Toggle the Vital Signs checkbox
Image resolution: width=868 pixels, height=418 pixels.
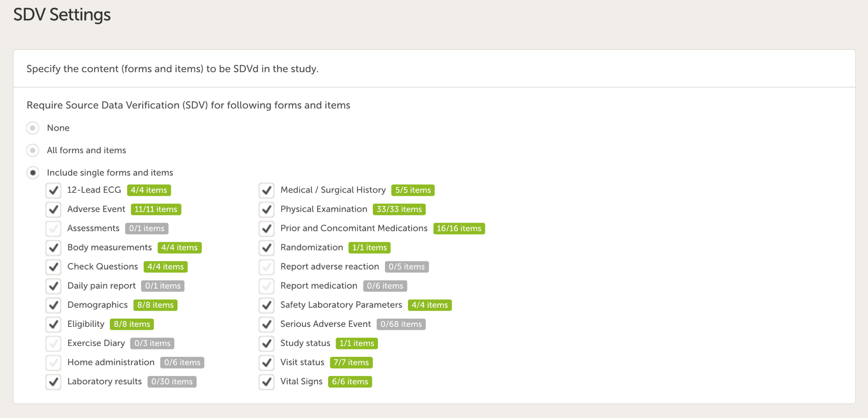click(x=266, y=382)
